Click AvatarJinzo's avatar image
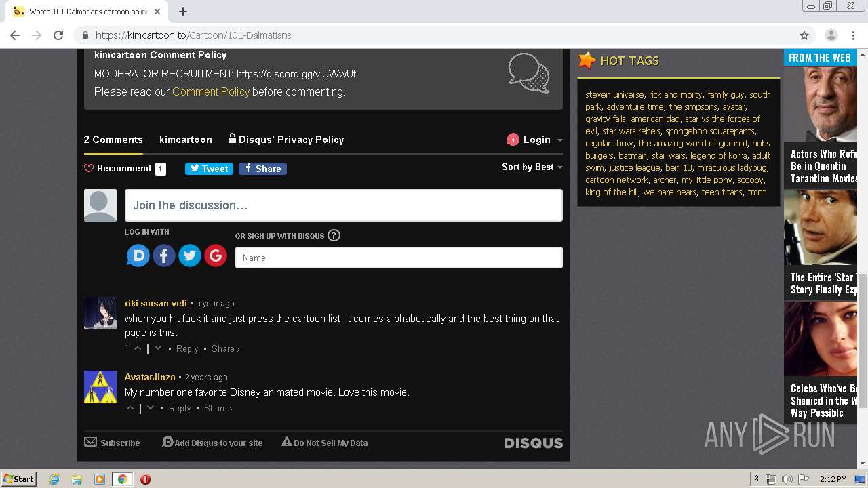Image resolution: width=868 pixels, height=488 pixels. [x=100, y=387]
